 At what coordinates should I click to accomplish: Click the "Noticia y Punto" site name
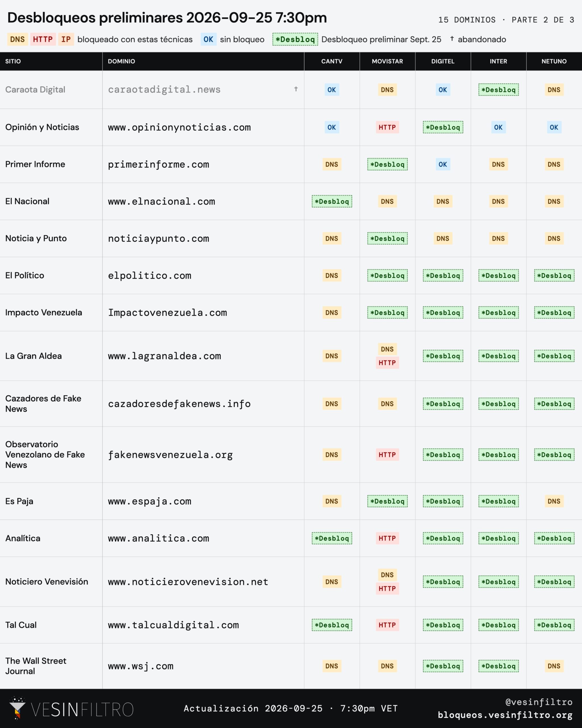coord(36,238)
